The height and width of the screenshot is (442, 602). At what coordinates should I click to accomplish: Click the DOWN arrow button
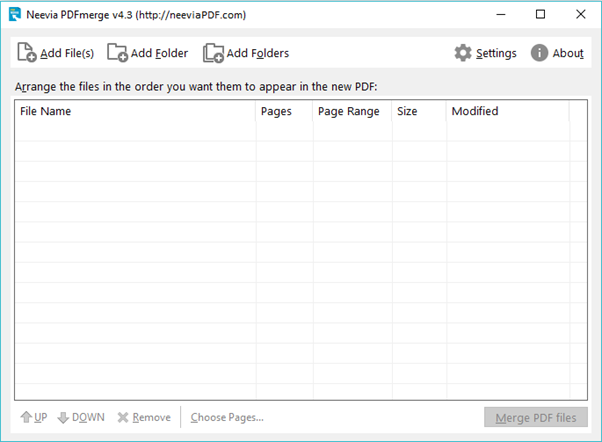tap(81, 417)
